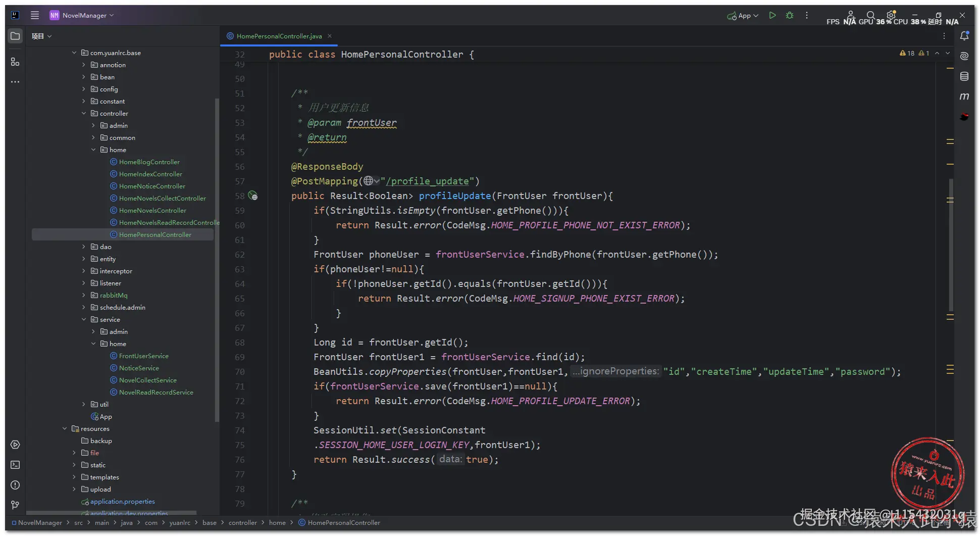Click the gutter endpoint icon on line 58
This screenshot has width=980, height=536.
click(253, 196)
